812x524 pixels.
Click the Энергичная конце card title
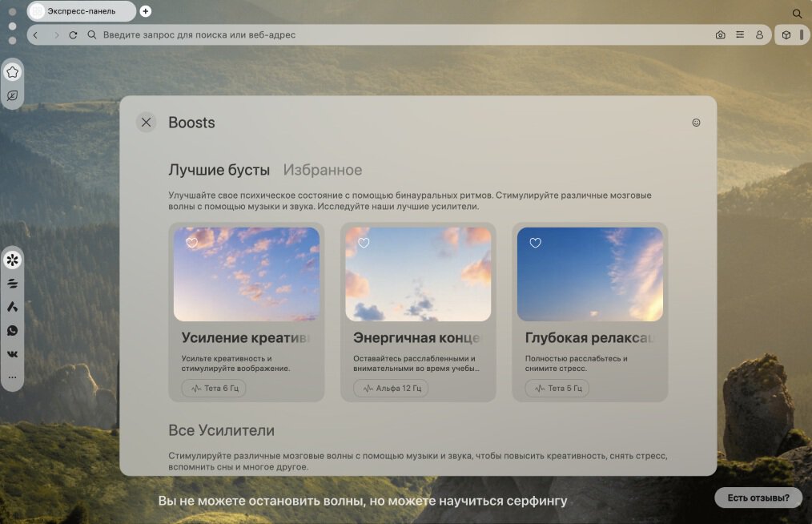[417, 338]
